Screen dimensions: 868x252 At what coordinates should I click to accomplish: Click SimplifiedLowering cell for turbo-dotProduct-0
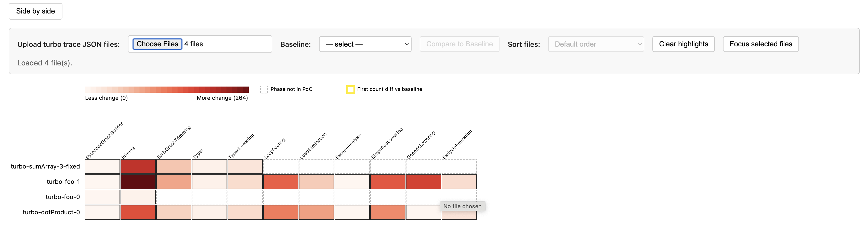(388, 212)
